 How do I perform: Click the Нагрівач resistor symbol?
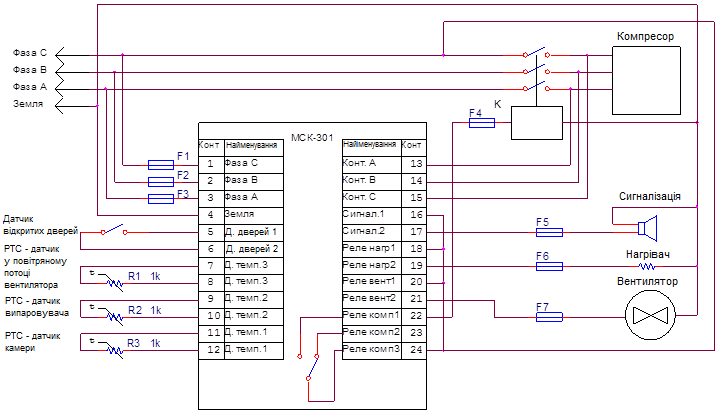point(647,267)
